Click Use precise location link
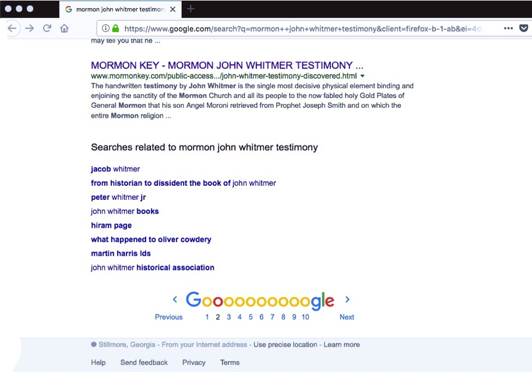532x392 pixels. pyautogui.click(x=286, y=344)
